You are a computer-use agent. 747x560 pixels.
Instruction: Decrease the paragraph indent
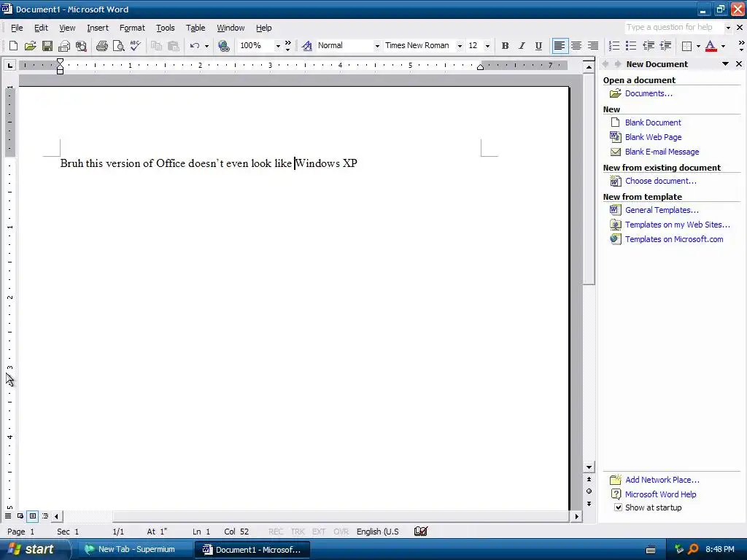click(649, 46)
